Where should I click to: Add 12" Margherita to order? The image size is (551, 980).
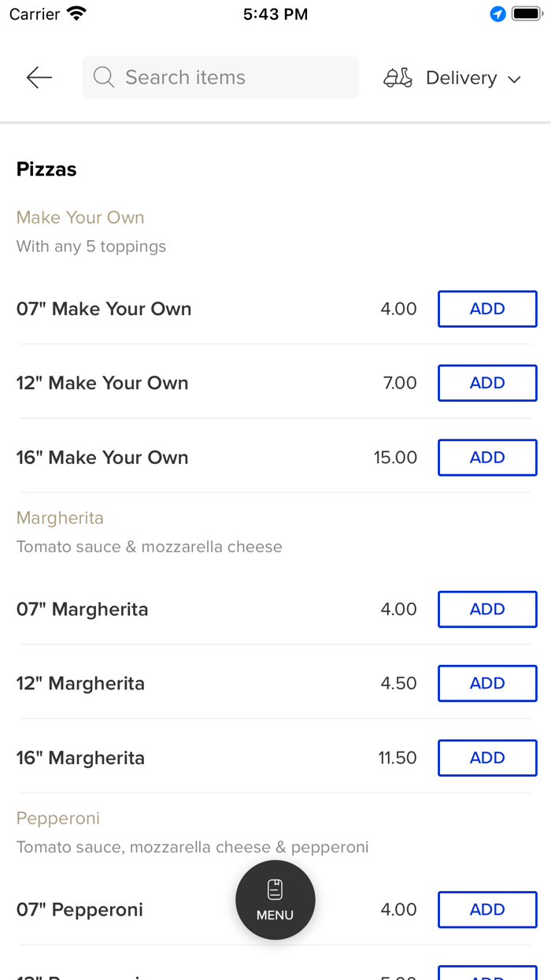pos(487,683)
